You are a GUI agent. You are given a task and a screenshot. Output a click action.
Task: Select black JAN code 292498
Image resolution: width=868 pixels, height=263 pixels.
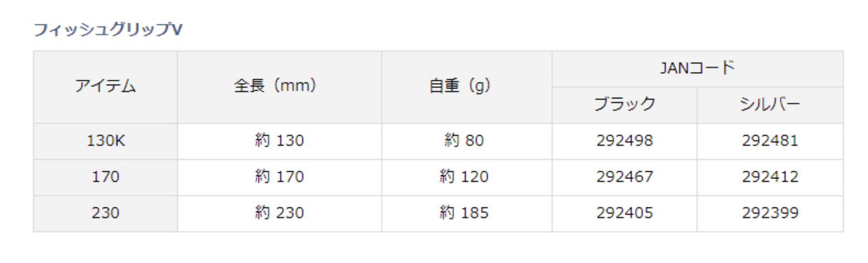click(x=624, y=141)
